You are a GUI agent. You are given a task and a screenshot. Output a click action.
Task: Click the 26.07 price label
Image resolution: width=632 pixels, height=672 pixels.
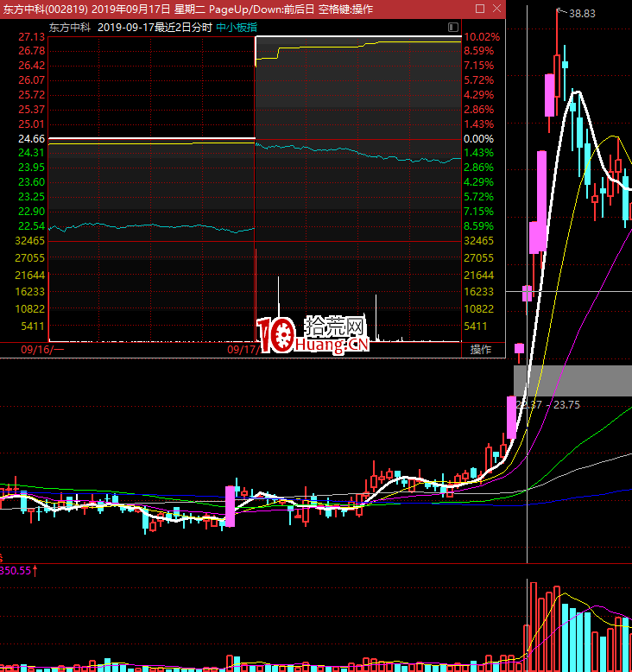(31, 79)
